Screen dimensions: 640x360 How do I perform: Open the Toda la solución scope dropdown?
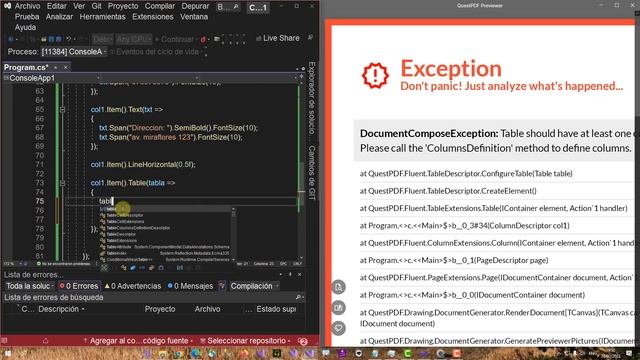click(29, 286)
